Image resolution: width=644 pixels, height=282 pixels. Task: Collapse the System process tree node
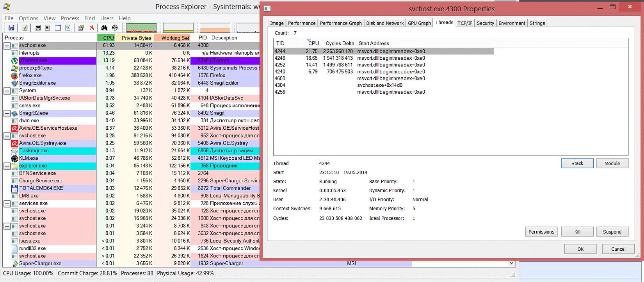click(7, 91)
